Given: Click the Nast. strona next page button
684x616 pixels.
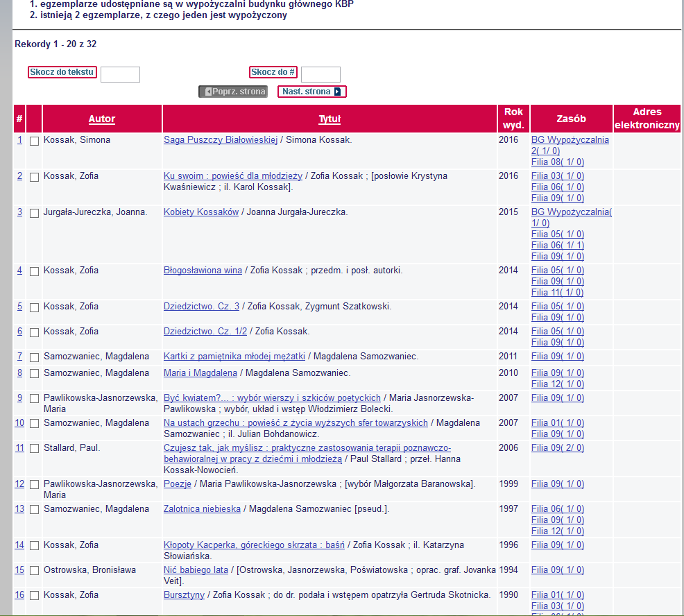Looking at the screenshot, I should pyautogui.click(x=311, y=92).
